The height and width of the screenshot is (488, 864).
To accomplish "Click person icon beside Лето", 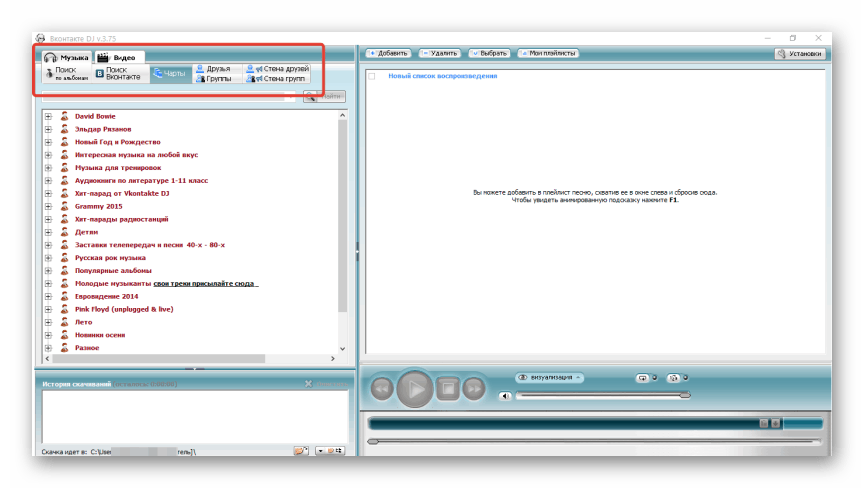I will [x=64, y=322].
